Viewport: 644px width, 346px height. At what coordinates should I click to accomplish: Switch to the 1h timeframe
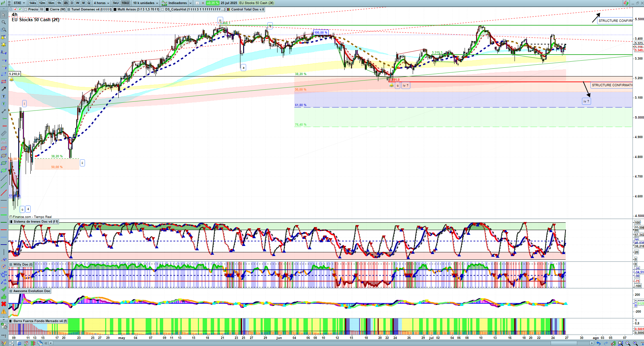point(59,3)
